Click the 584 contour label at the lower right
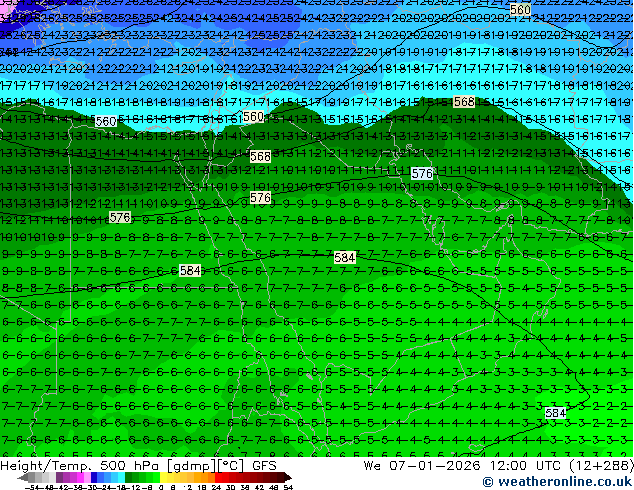Image resolution: width=634 pixels, height=490 pixels. (x=555, y=413)
